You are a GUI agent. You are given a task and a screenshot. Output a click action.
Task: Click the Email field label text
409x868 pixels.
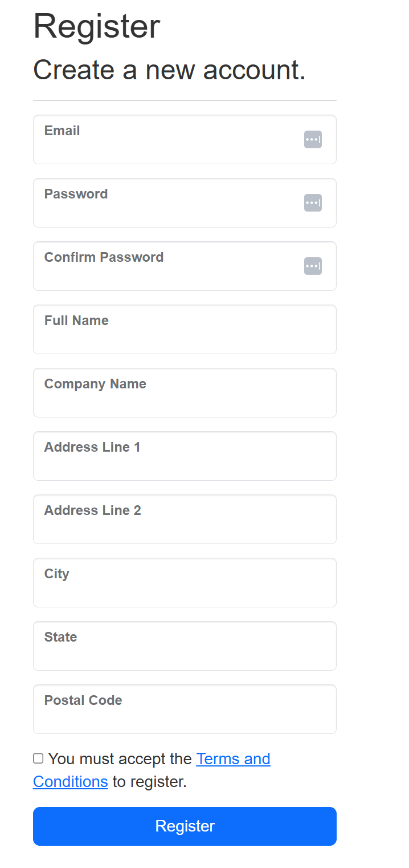[62, 130]
